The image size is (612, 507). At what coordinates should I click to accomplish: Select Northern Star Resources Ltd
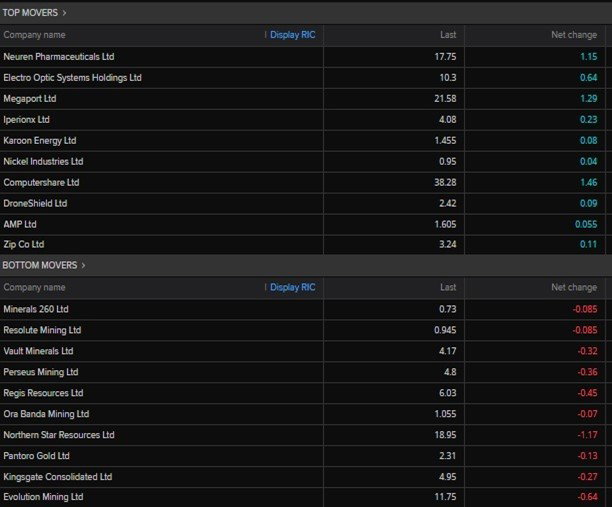click(x=59, y=435)
